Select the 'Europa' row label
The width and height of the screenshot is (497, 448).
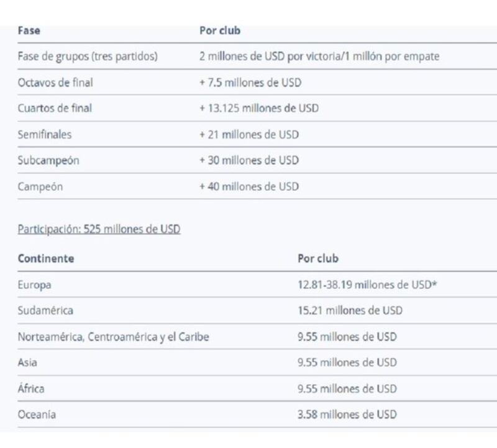click(35, 285)
